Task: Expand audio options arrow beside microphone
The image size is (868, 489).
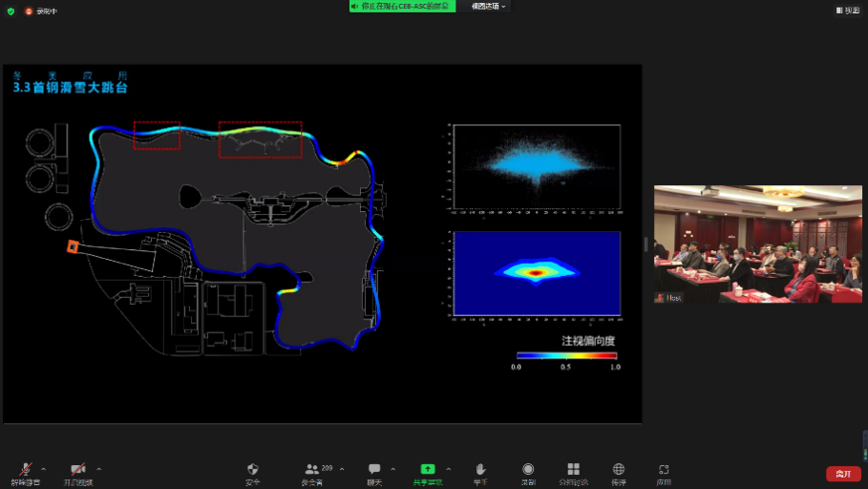Action: coord(44,469)
